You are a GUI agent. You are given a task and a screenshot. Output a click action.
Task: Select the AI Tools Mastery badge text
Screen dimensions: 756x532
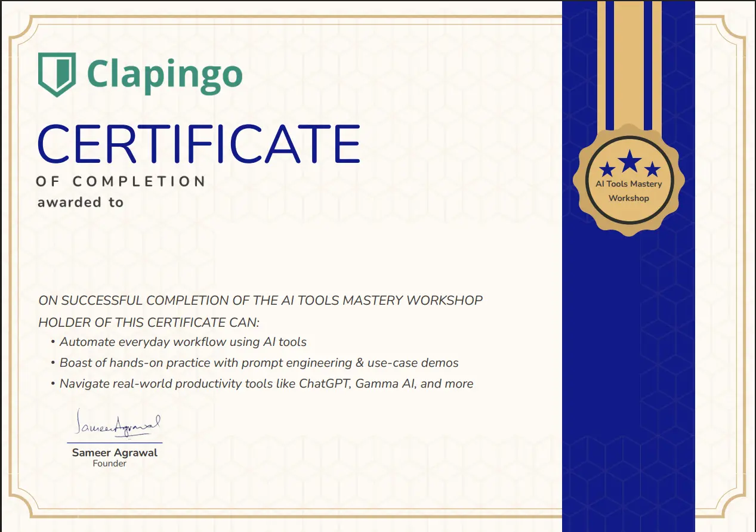click(x=628, y=184)
